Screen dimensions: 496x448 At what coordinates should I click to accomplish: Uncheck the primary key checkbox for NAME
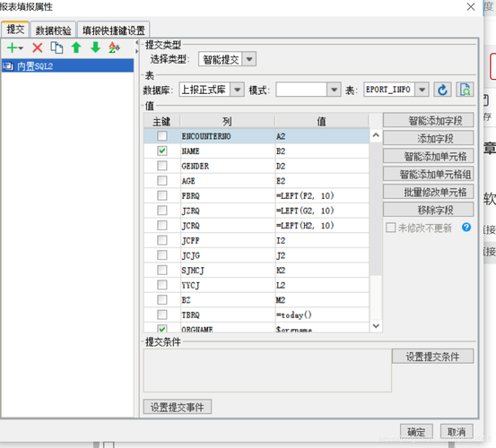(x=162, y=151)
